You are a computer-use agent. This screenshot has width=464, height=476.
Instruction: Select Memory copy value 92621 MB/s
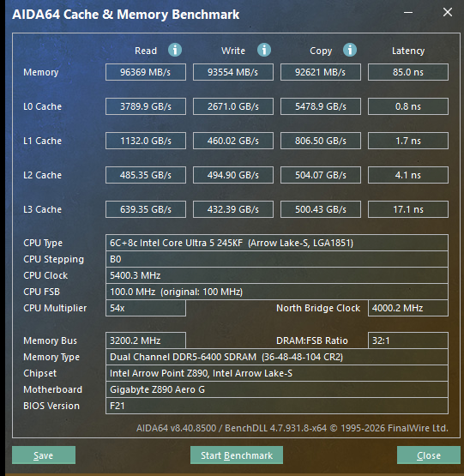(321, 72)
